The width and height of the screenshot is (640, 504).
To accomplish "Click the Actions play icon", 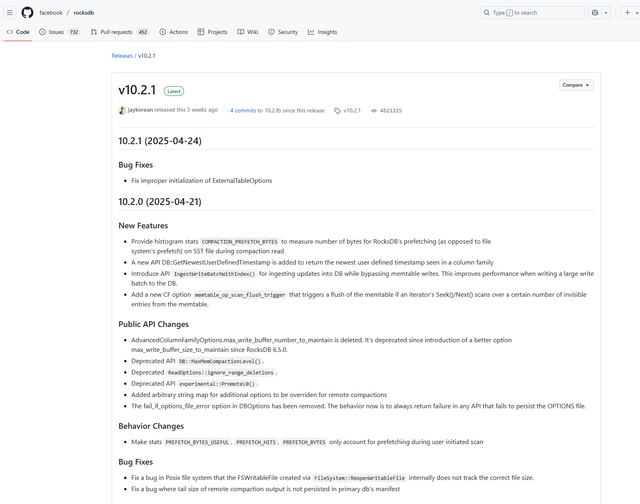I will tap(163, 32).
